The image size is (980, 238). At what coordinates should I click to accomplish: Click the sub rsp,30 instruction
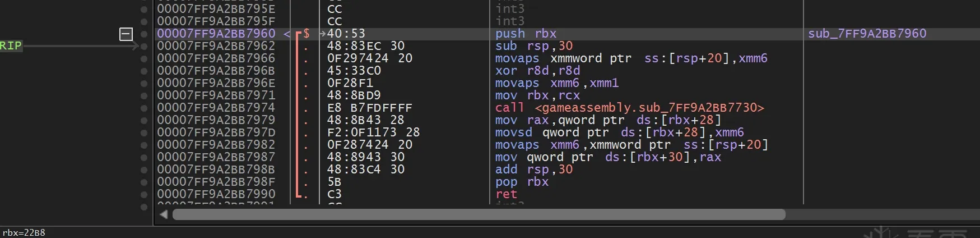[534, 46]
